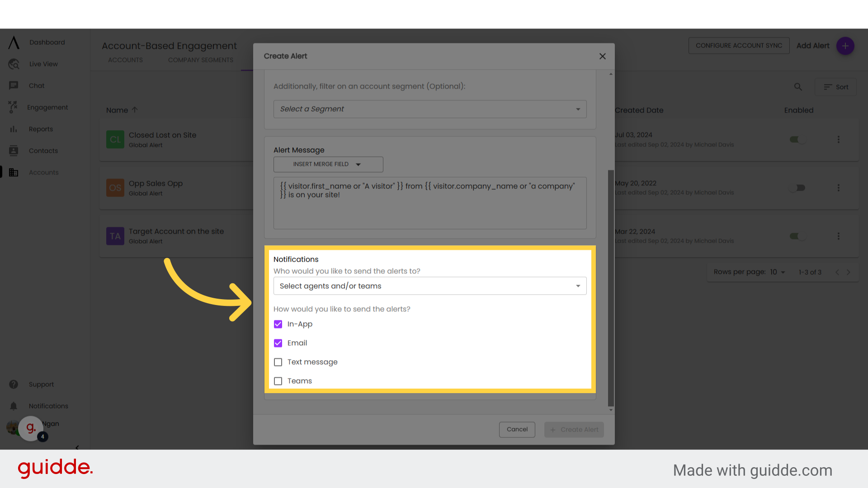Viewport: 868px width, 488px height.
Task: Click the Cancel button
Action: tap(517, 429)
